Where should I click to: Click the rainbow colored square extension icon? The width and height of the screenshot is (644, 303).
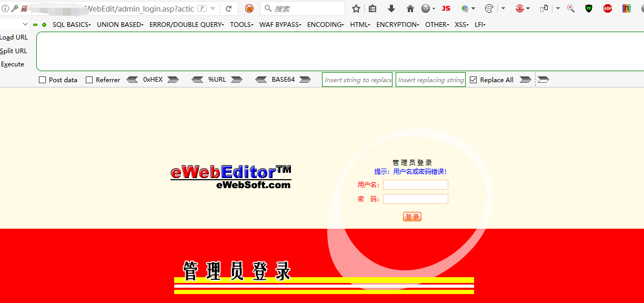627,8
